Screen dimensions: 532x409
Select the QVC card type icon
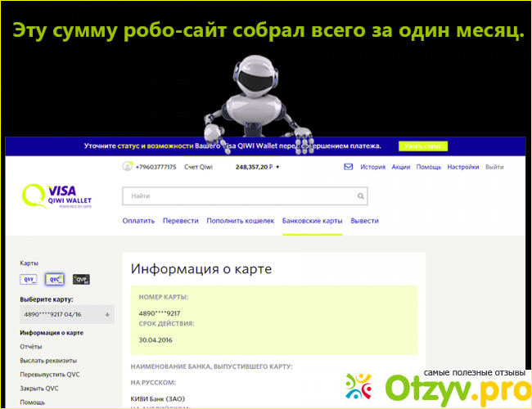click(x=55, y=279)
